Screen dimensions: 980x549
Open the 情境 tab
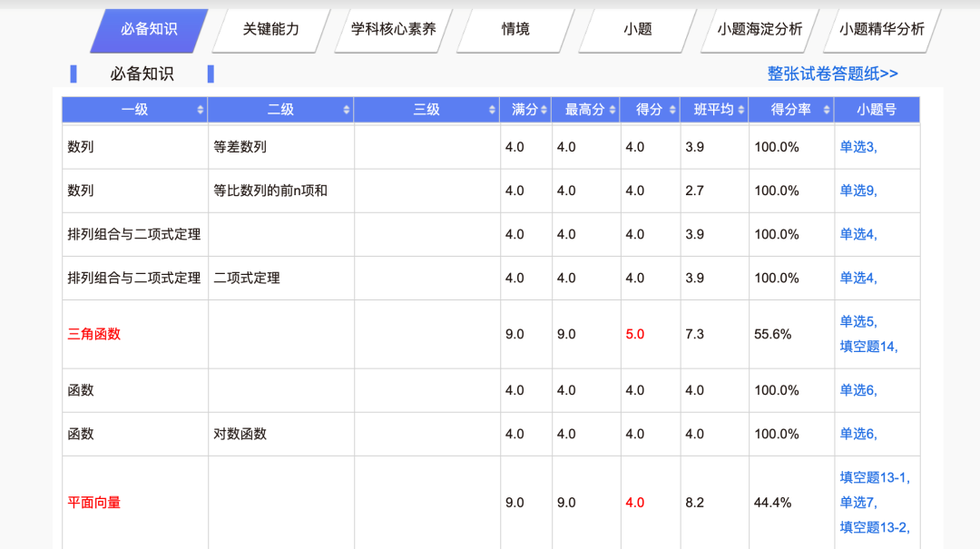click(515, 30)
